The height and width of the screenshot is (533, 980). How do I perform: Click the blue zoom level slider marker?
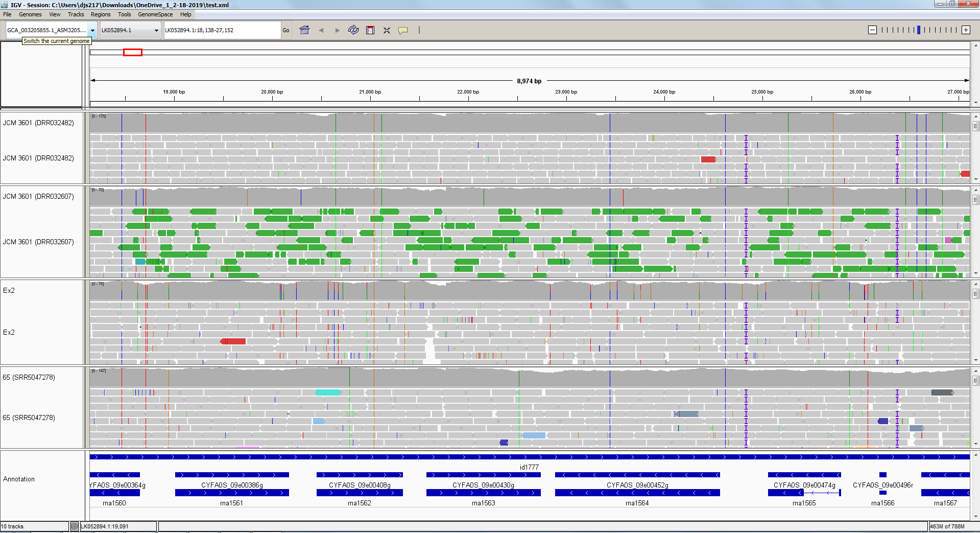[x=919, y=30]
